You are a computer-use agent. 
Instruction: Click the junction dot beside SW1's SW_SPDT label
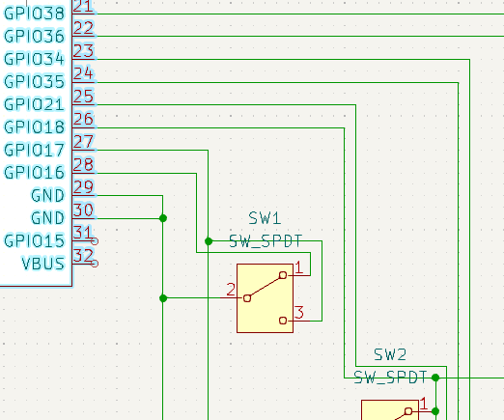(x=209, y=241)
